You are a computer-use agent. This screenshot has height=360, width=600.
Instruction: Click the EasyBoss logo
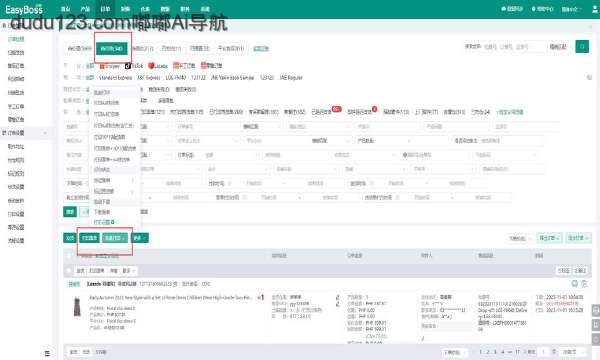(x=24, y=9)
